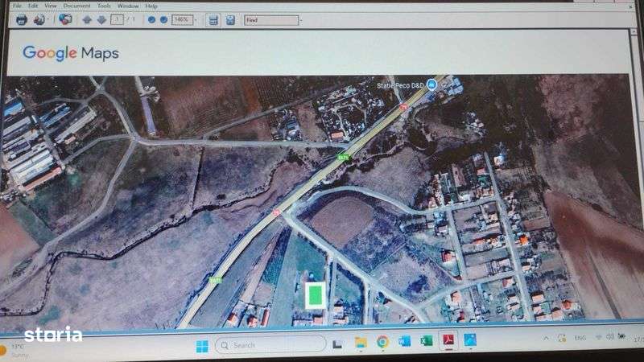Click the Google Maps logo in document
Image resolution: width=644 pixels, height=362 pixels.
[71, 53]
